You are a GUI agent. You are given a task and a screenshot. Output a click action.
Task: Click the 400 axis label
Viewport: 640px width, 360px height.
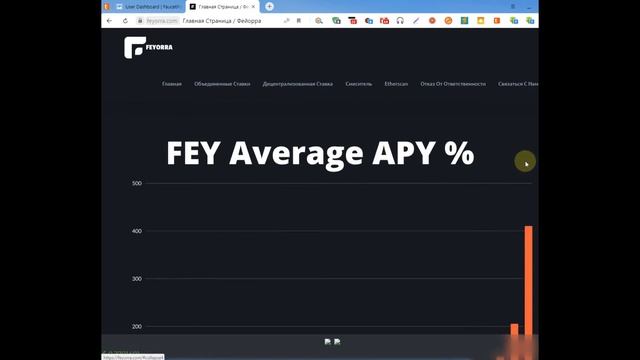137,231
